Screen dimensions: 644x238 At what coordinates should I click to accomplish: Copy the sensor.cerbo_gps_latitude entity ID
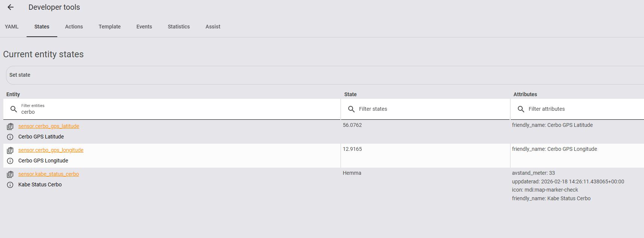pos(10,126)
